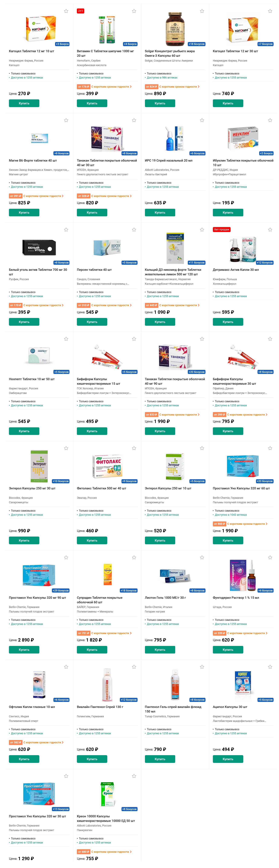This screenshot has height=868, width=279.
Task: Favorite Магне B6 Форте with star icon
Action: tap(66, 120)
